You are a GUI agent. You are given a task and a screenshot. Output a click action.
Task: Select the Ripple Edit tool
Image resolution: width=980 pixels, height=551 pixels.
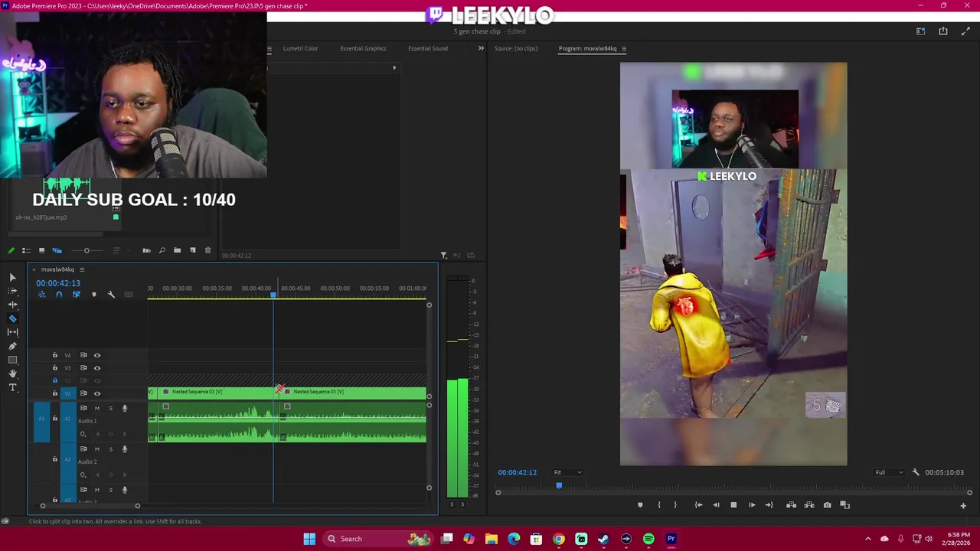click(x=13, y=305)
